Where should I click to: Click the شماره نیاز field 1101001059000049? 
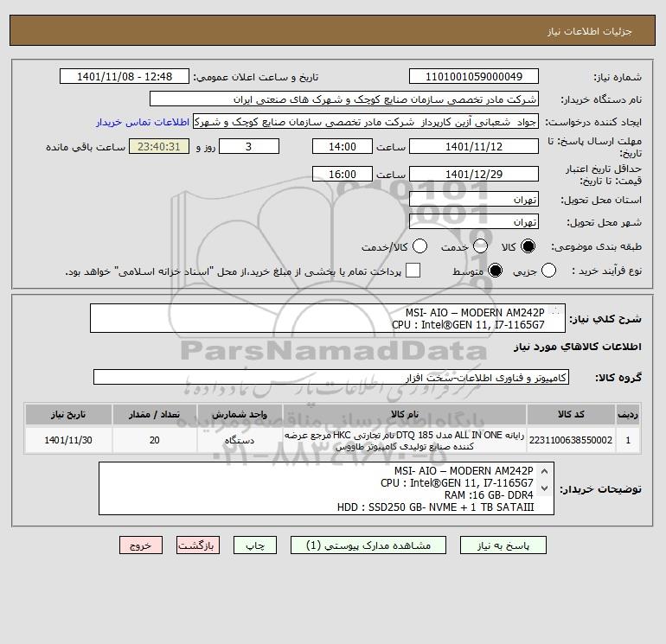(x=474, y=76)
